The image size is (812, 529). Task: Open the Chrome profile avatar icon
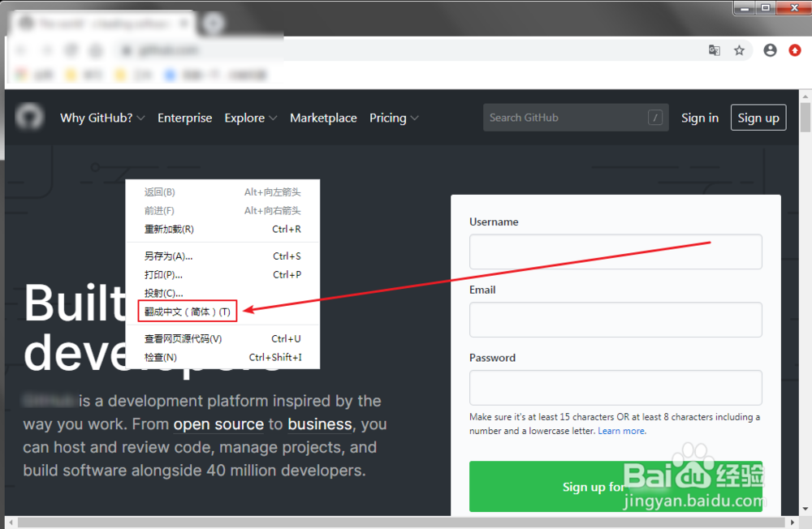coord(770,50)
